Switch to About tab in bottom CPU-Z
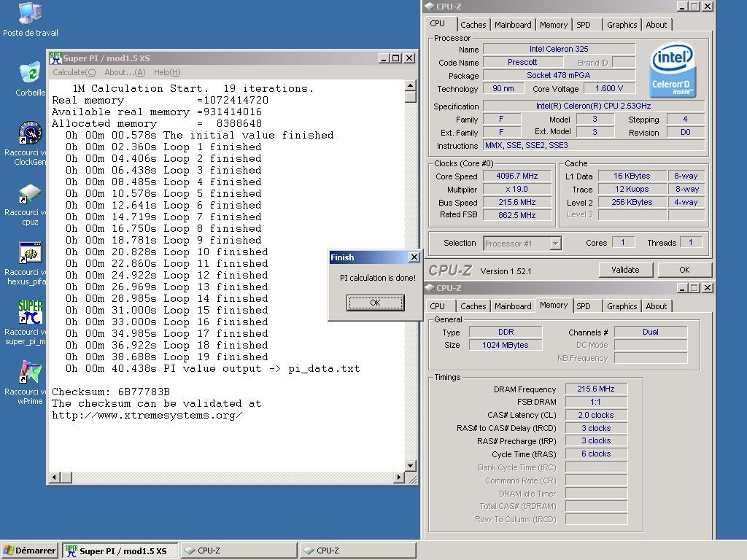Image resolution: width=747 pixels, height=560 pixels. [x=656, y=306]
